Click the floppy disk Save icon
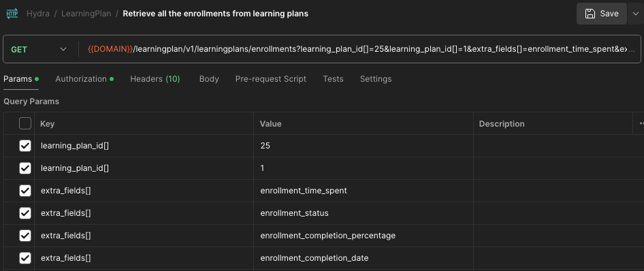The image size is (644, 271). pyautogui.click(x=590, y=14)
